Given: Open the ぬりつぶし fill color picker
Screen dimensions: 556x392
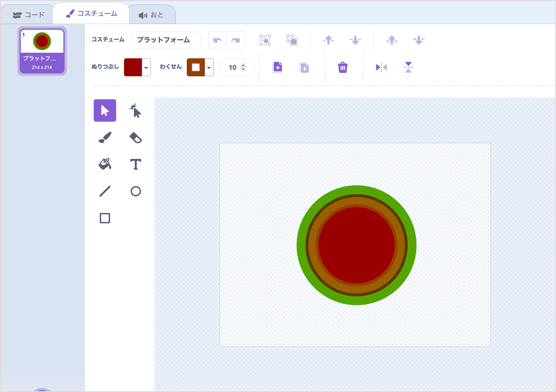Looking at the screenshot, I should click(x=137, y=67).
